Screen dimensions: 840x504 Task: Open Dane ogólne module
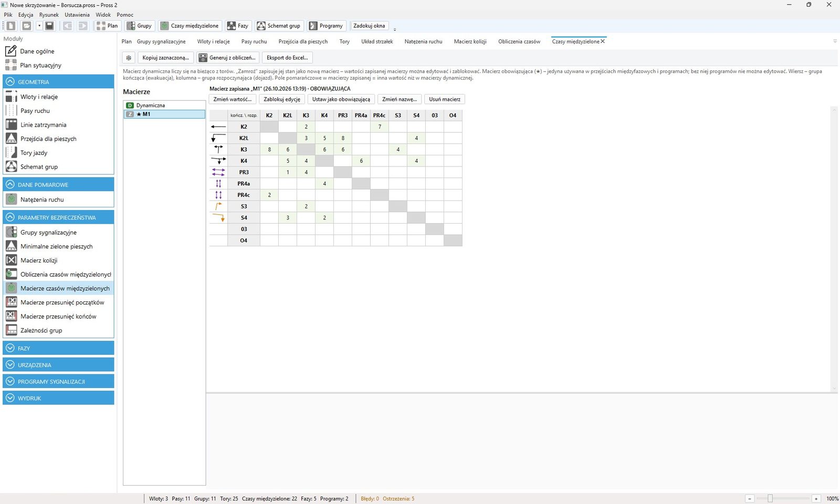37,51
